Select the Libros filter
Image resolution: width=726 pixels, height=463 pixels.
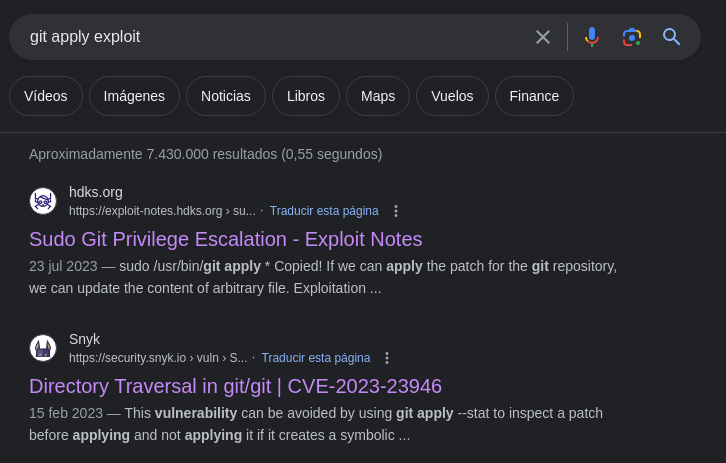pyautogui.click(x=306, y=96)
